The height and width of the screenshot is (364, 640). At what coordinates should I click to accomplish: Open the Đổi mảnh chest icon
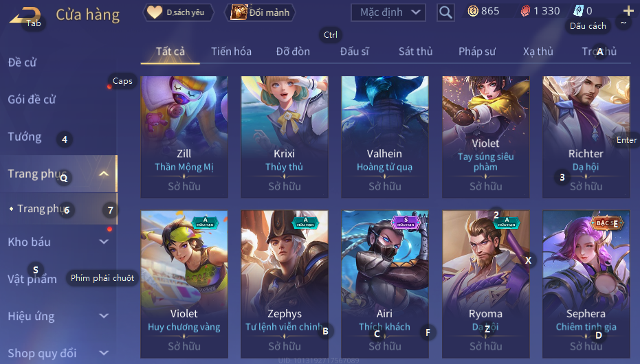click(x=239, y=12)
